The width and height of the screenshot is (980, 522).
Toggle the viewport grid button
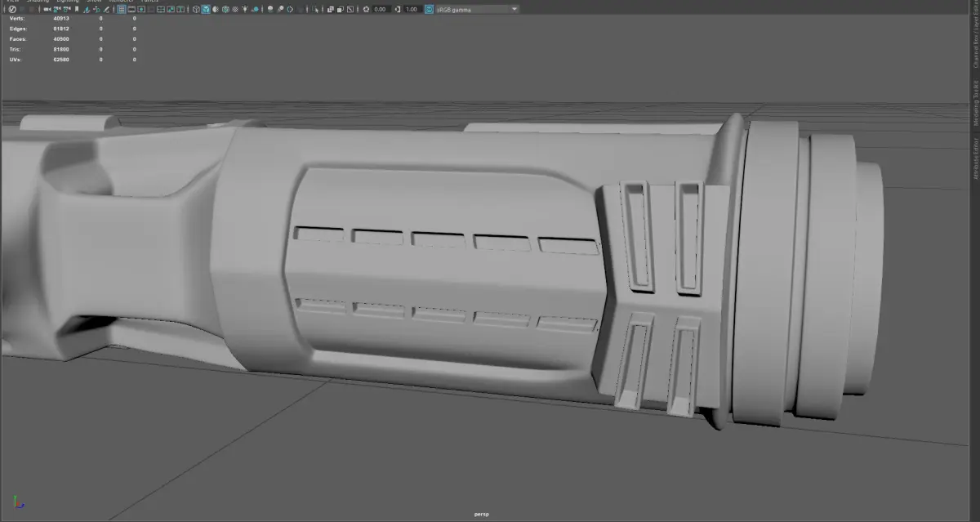(x=122, y=9)
